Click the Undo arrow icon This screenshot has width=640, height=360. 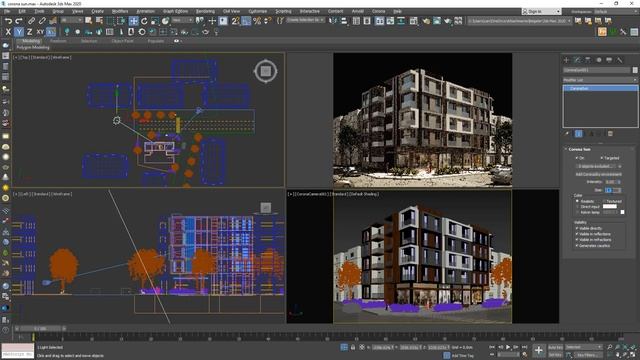8,20
